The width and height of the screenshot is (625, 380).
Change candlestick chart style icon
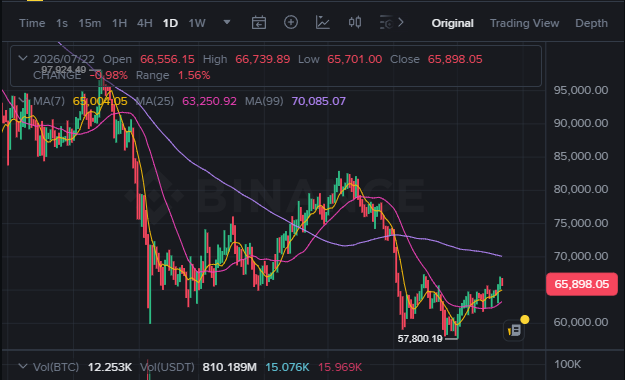point(355,22)
